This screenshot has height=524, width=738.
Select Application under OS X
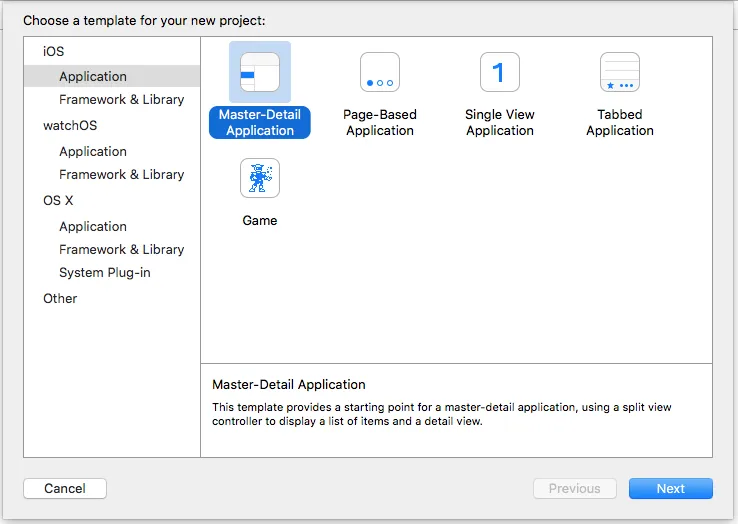93,227
